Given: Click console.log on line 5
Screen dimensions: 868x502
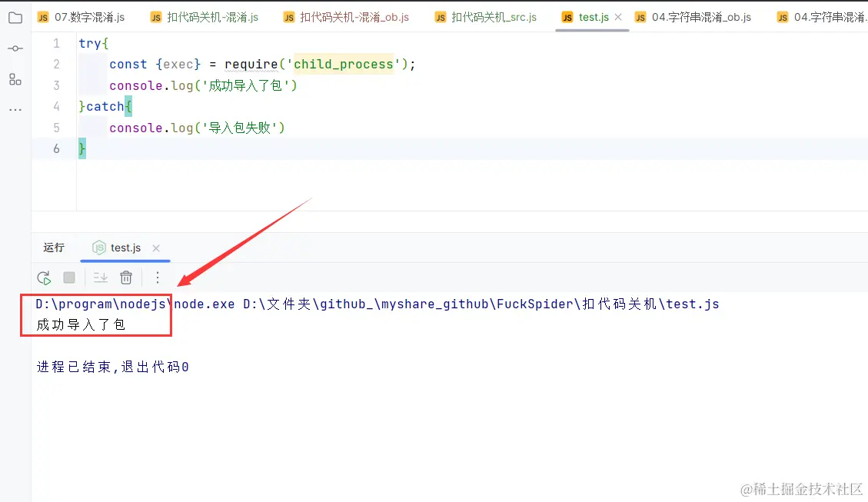Looking at the screenshot, I should (x=151, y=128).
